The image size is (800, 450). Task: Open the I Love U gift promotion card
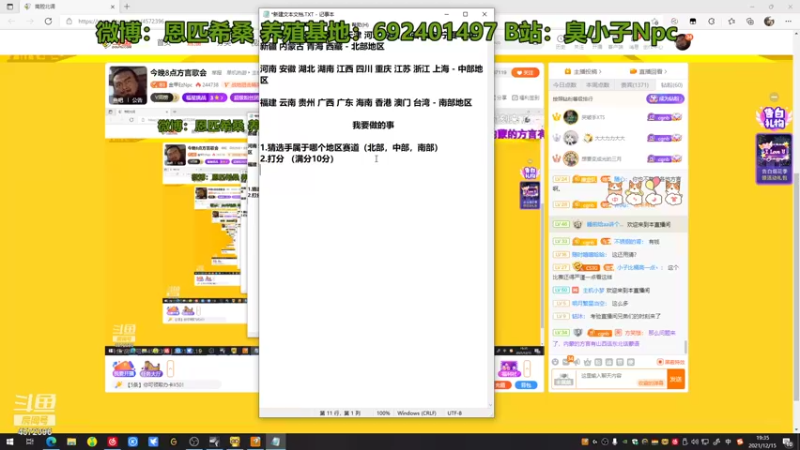[774, 159]
